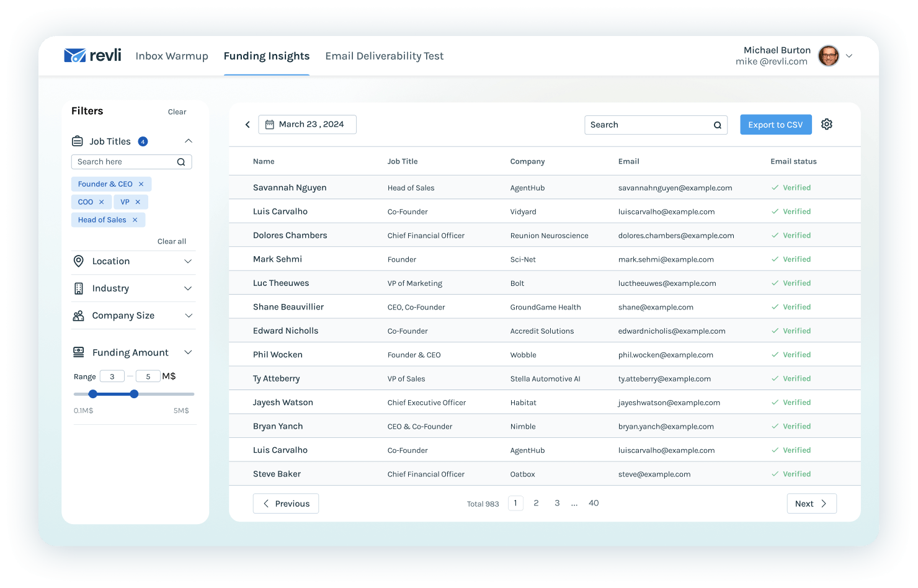The width and height of the screenshot is (918, 588).
Task: Jump to page 40
Action: coord(594,503)
